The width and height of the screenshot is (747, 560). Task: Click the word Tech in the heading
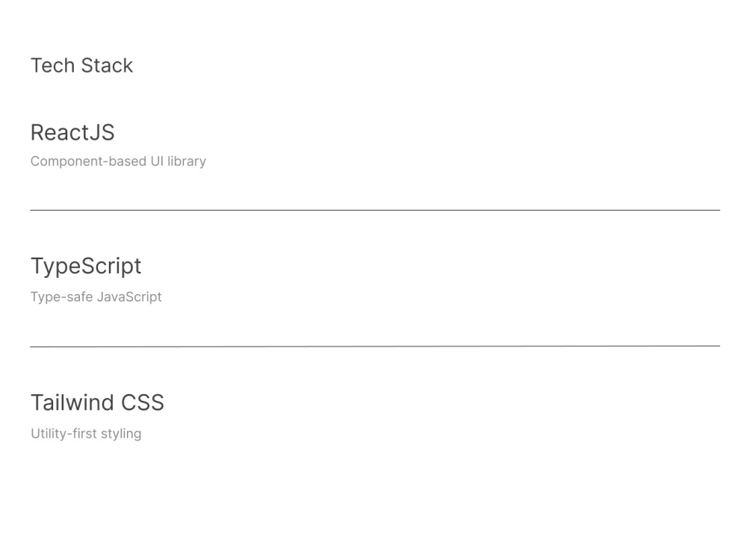point(53,66)
